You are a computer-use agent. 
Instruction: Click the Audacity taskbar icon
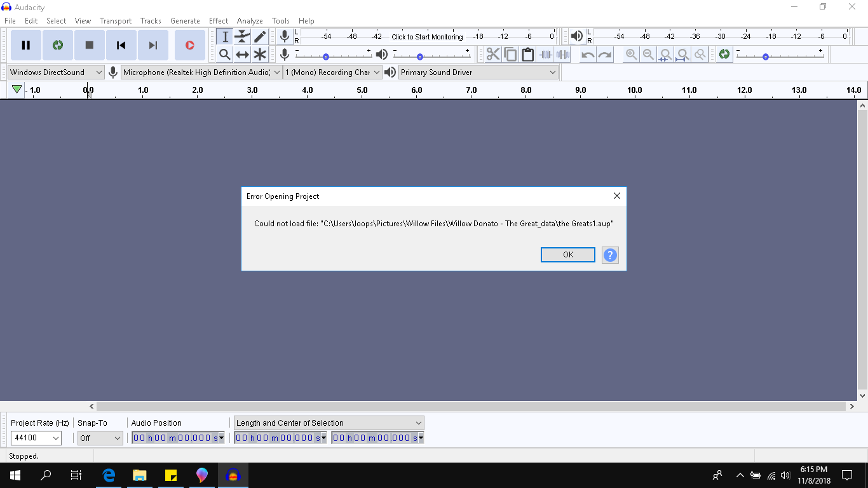coord(233,475)
